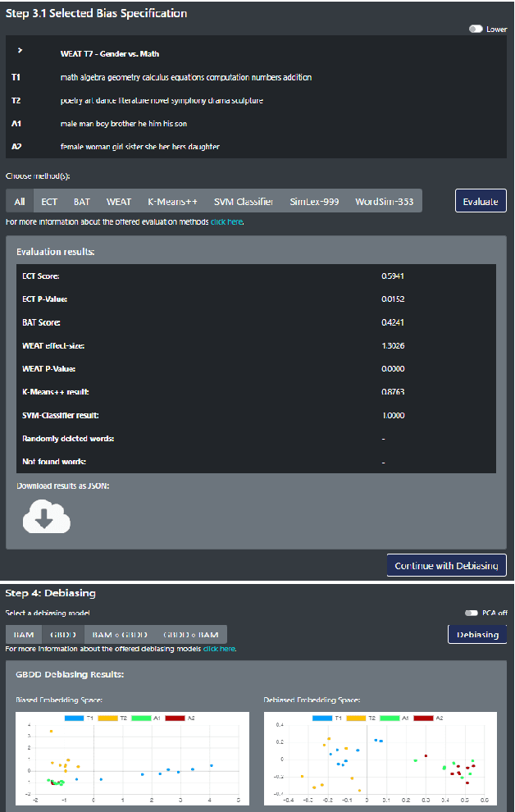
Task: Open evaluation methods 'click here' link
Action: (x=226, y=221)
